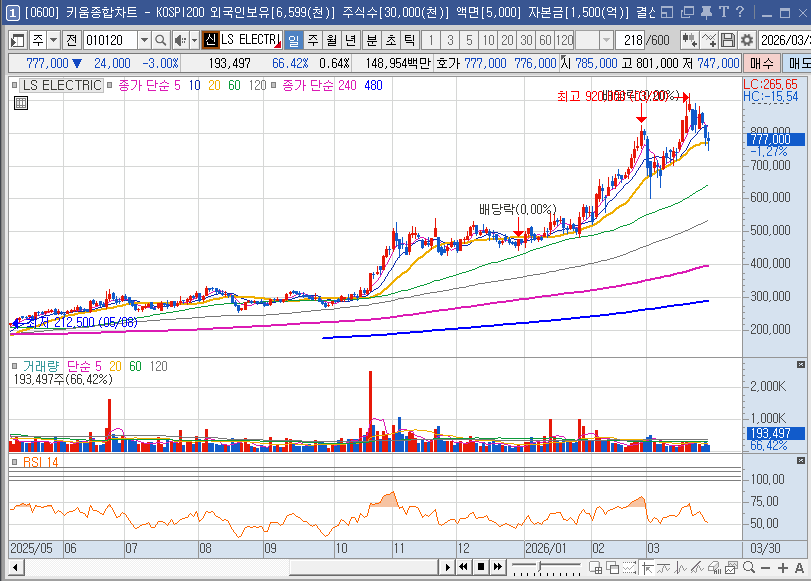Screen dimensions: 811x581
Task: Open the stock code search magnifier
Action: click(161, 40)
